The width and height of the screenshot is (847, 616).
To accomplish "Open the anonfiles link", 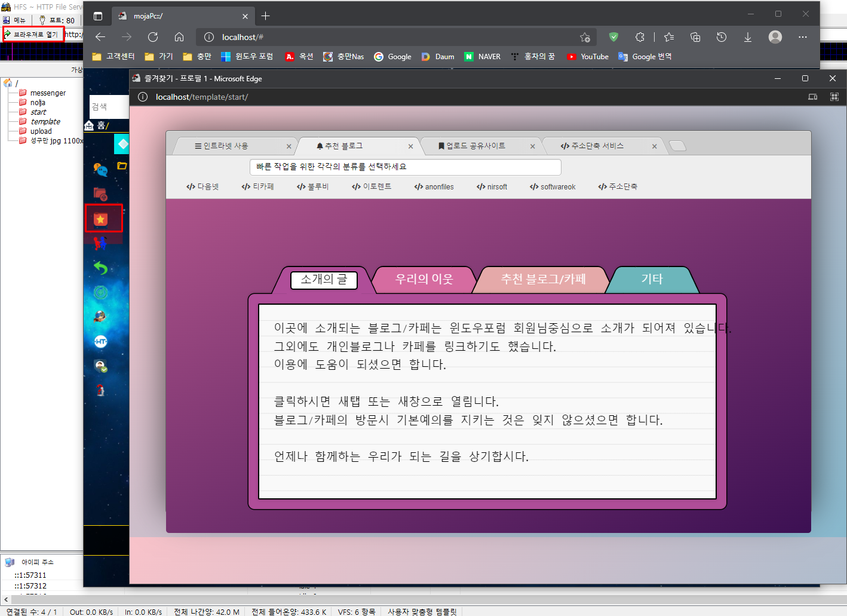I will pos(434,187).
